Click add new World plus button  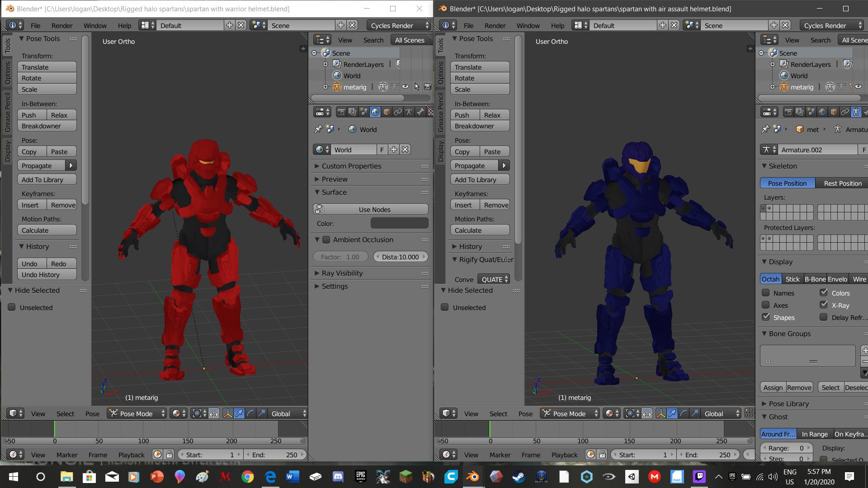394,150
